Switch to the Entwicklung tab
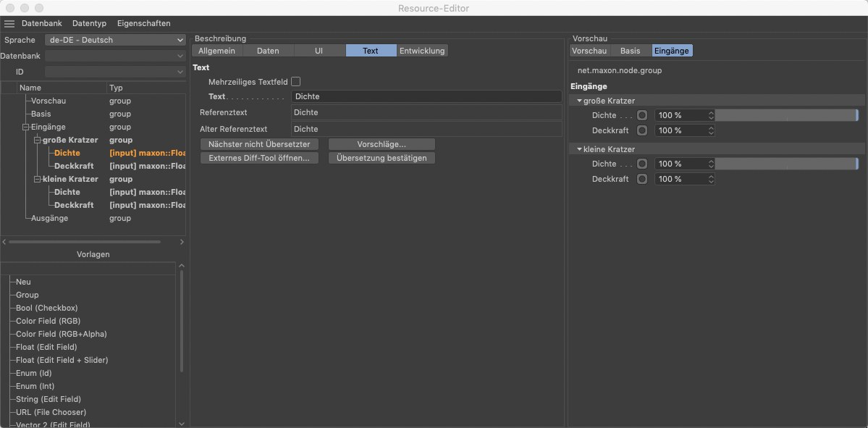Viewport: 868px width, 428px height. (422, 51)
